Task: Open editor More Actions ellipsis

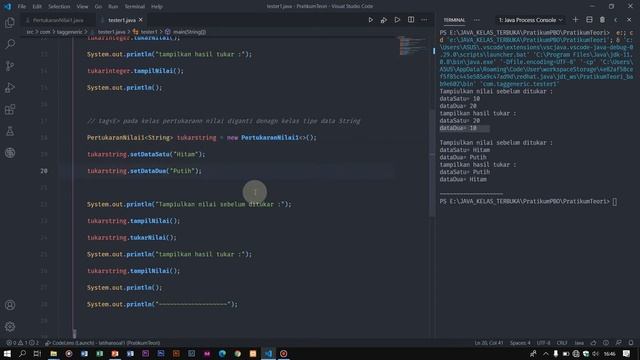Action: pos(424,20)
